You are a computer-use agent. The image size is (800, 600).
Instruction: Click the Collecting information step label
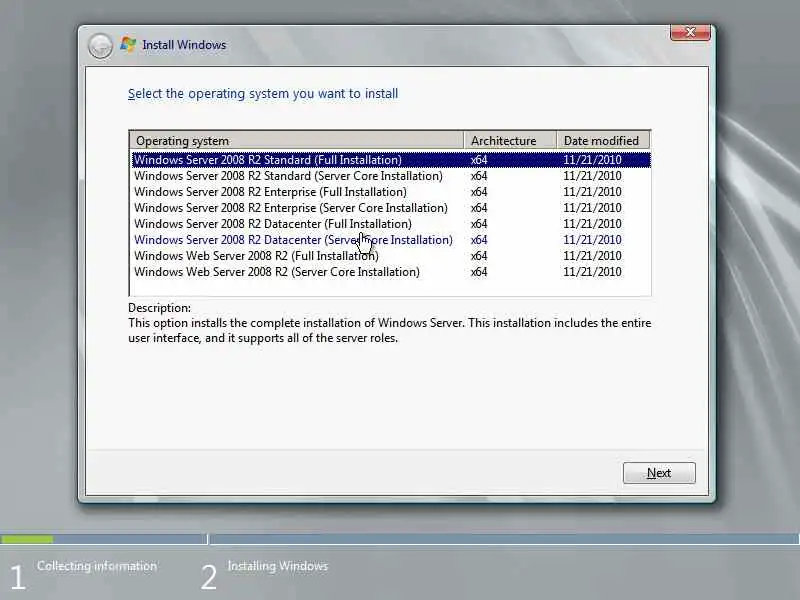click(x=97, y=566)
